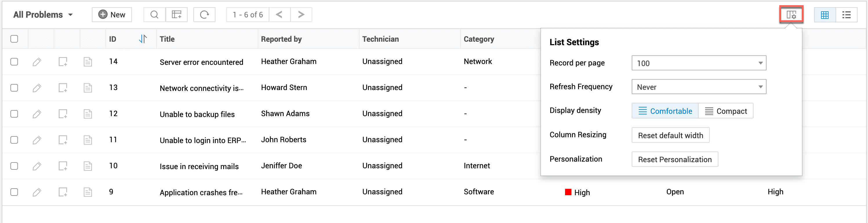Select checkbox for Server error encountered row
The width and height of the screenshot is (868, 223).
14,62
